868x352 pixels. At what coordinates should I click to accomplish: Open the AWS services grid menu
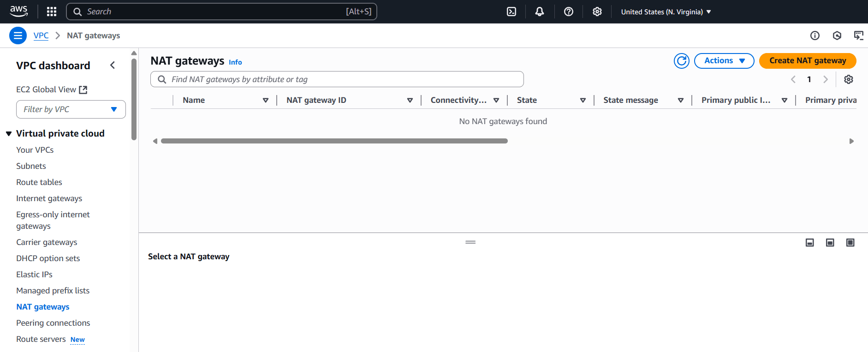pyautogui.click(x=52, y=12)
